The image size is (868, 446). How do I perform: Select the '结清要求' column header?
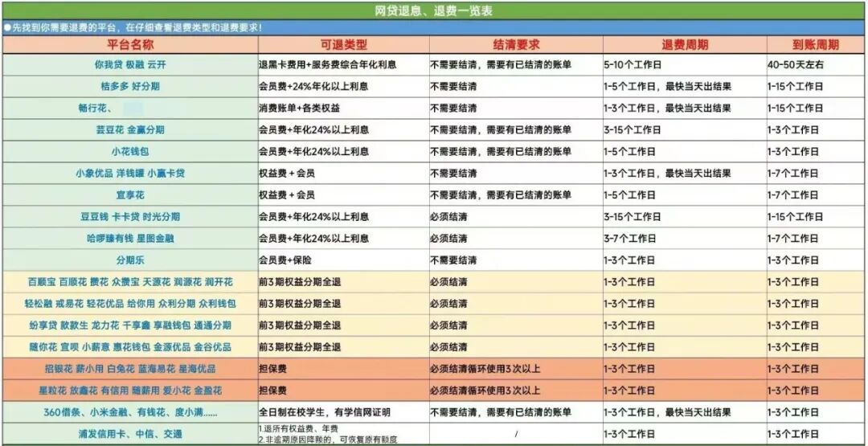tap(516, 45)
